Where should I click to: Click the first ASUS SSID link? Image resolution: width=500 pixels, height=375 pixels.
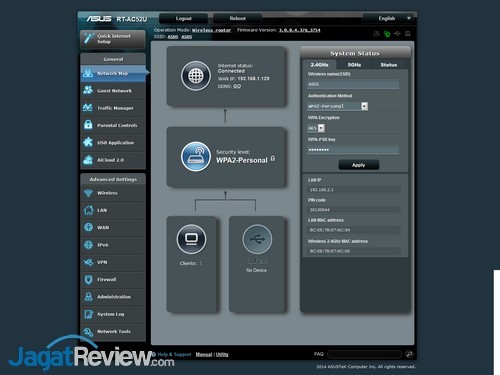pyautogui.click(x=172, y=37)
